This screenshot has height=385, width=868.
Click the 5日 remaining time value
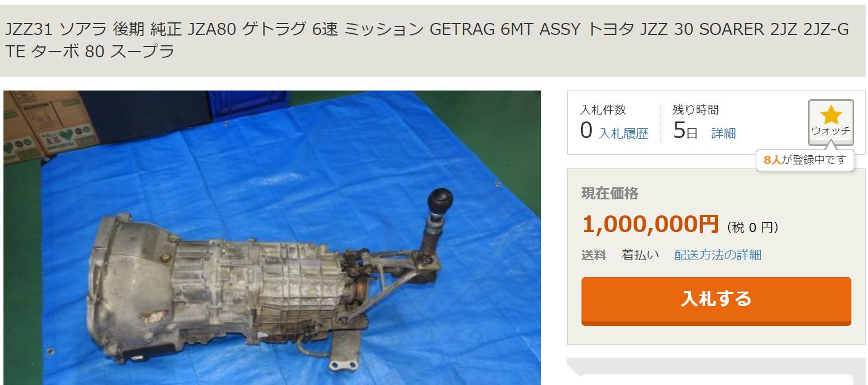(685, 131)
